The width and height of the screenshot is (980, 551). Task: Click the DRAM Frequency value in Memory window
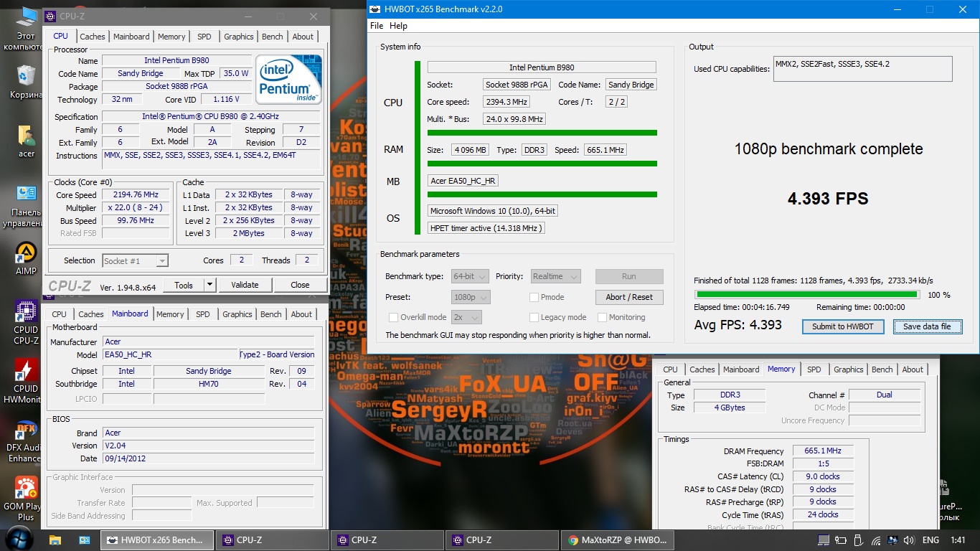[x=823, y=451]
